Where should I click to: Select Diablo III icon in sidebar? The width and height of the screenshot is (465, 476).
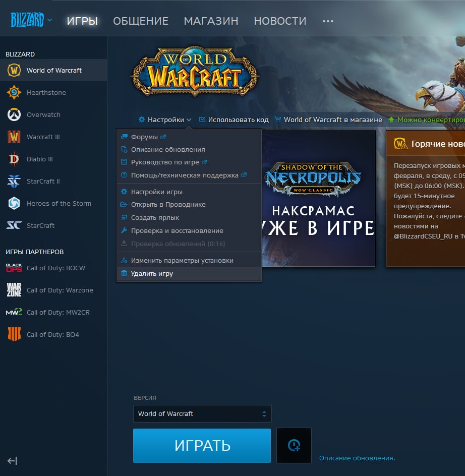pos(14,159)
